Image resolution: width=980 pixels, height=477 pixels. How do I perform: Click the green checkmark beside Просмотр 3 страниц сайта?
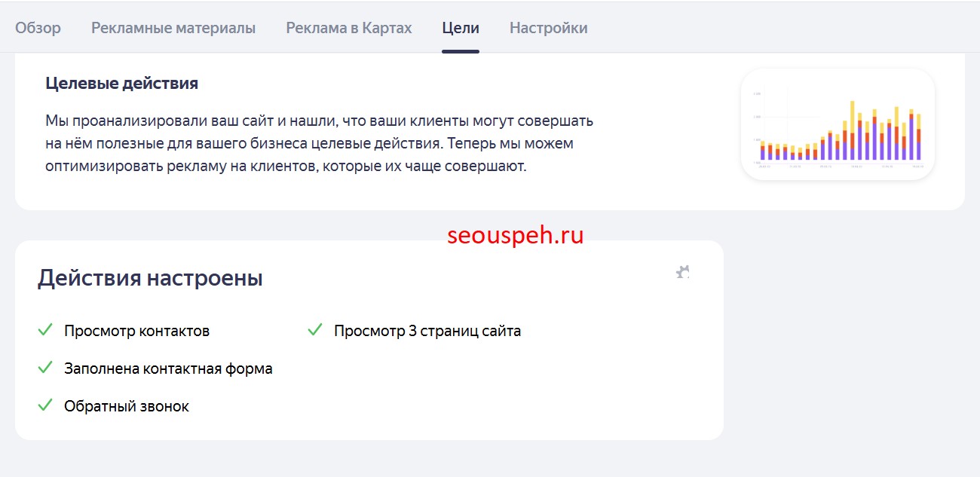click(x=315, y=330)
